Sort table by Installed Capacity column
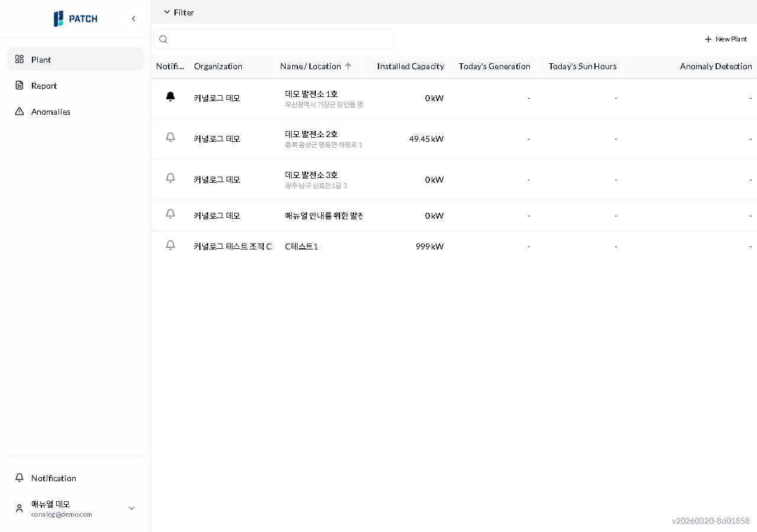 (410, 66)
